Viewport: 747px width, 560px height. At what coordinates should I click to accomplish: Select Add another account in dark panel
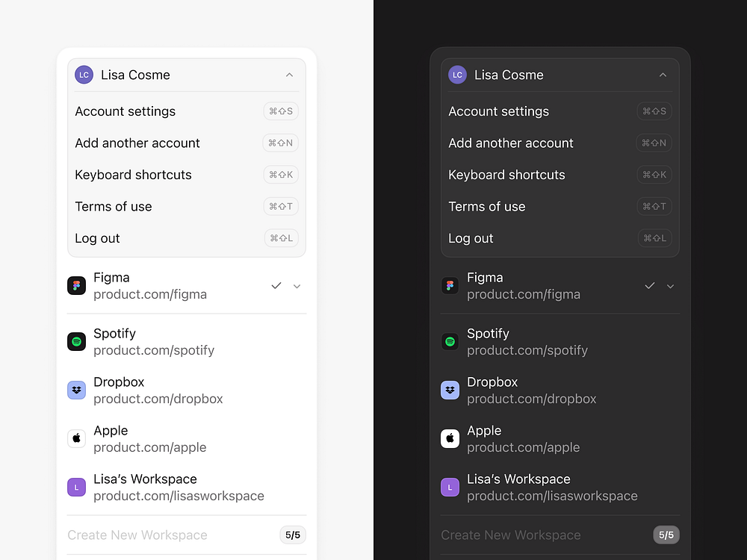[x=511, y=143]
